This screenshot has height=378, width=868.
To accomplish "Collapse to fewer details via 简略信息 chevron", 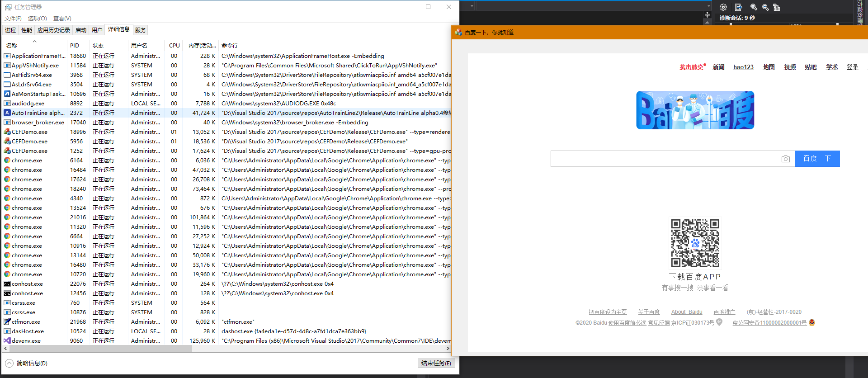I will [9, 363].
